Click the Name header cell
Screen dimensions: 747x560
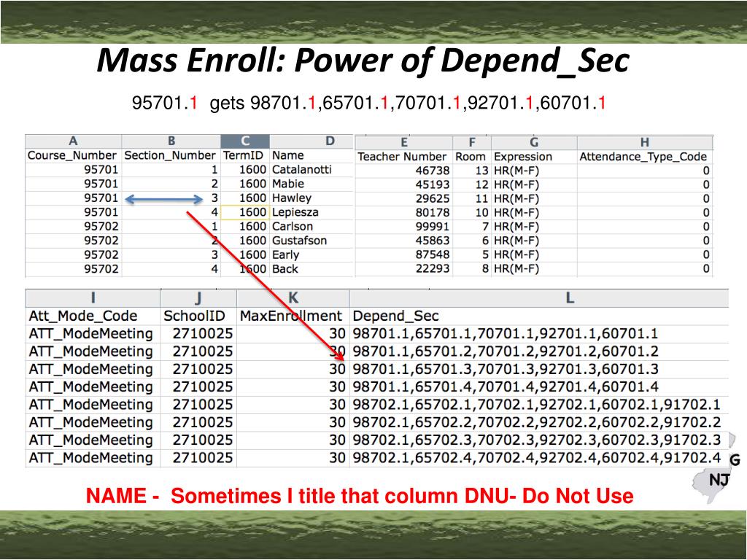click(x=311, y=156)
